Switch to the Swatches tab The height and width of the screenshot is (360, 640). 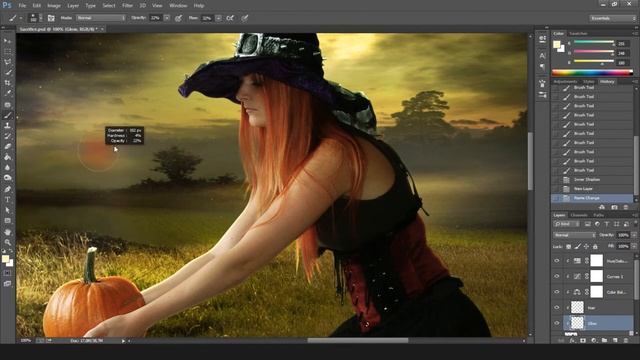click(578, 33)
